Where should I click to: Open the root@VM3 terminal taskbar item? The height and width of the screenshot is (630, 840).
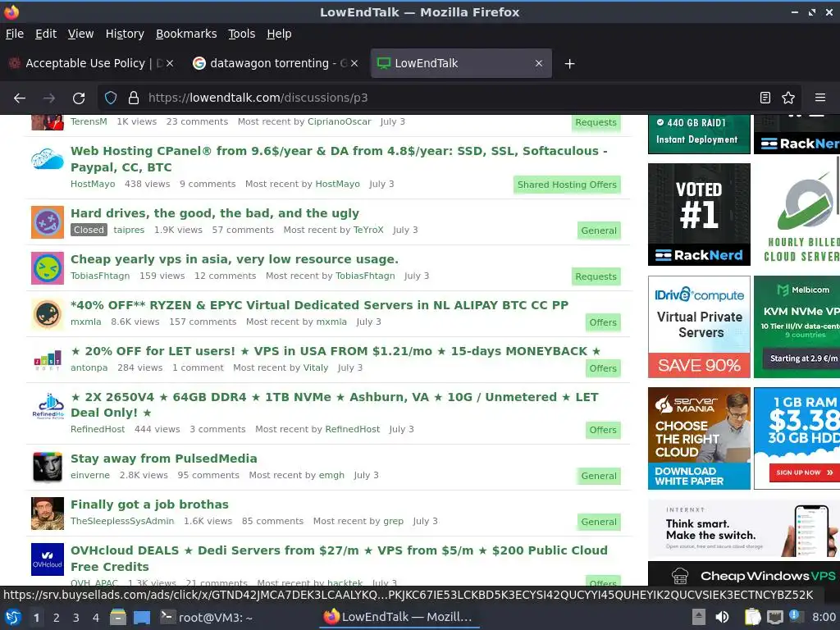[x=207, y=618]
